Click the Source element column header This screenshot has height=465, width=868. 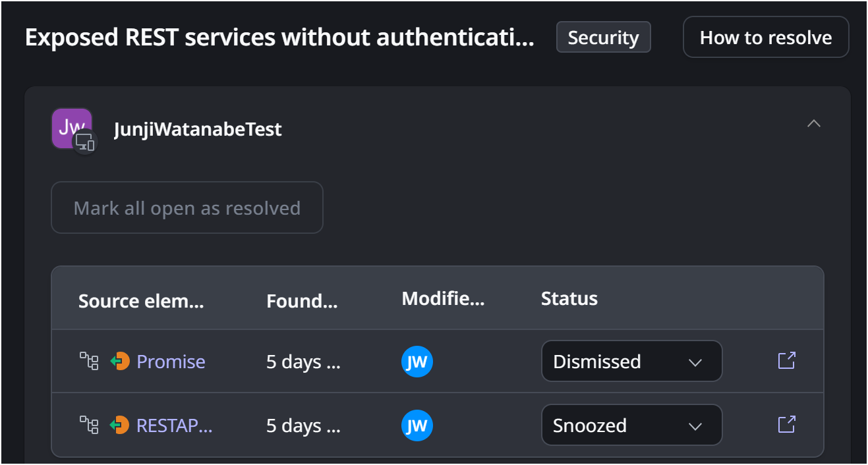click(141, 302)
